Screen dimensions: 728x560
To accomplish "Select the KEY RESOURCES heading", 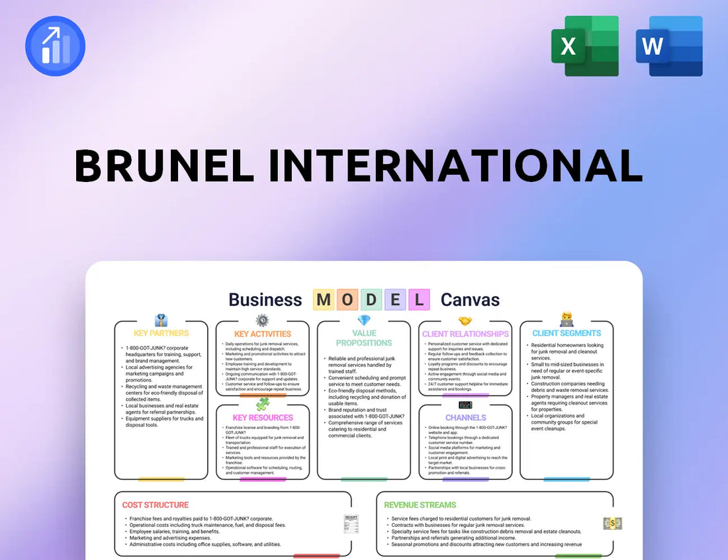I will (263, 418).
